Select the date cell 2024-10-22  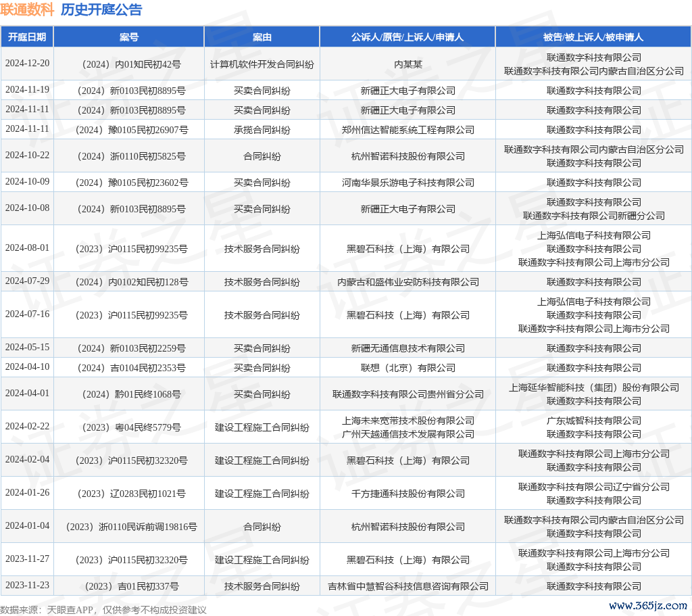point(27,155)
